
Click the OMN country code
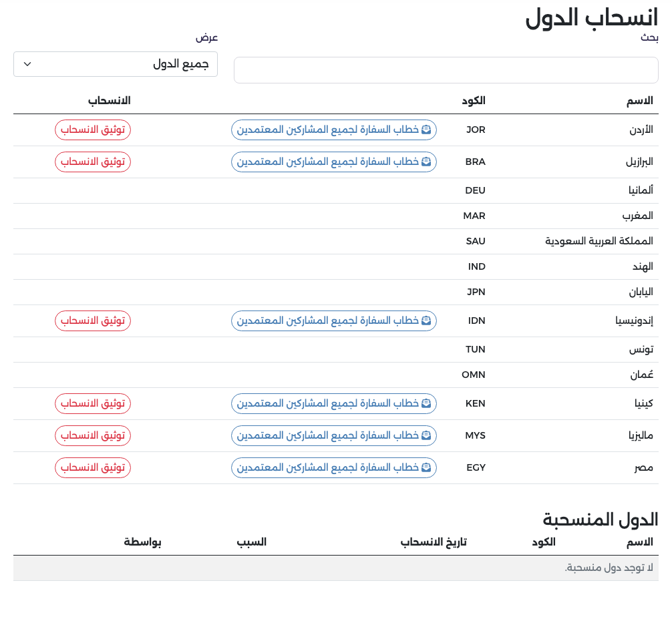coord(474,375)
